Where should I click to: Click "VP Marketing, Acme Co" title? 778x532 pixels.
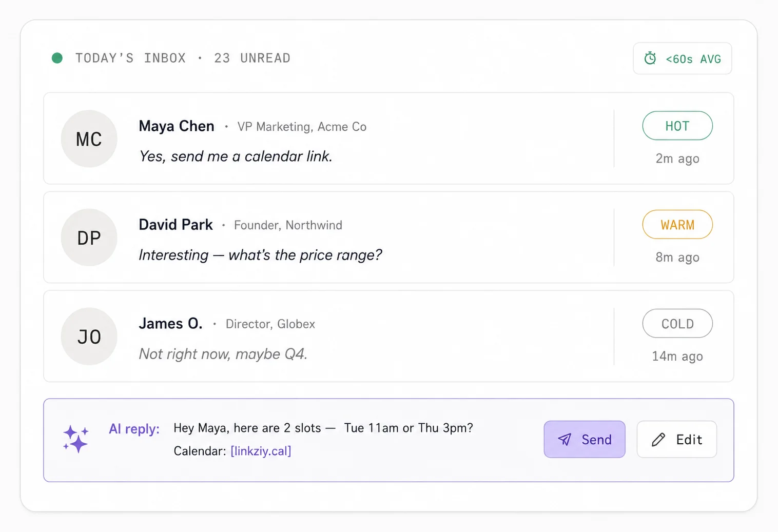(302, 127)
